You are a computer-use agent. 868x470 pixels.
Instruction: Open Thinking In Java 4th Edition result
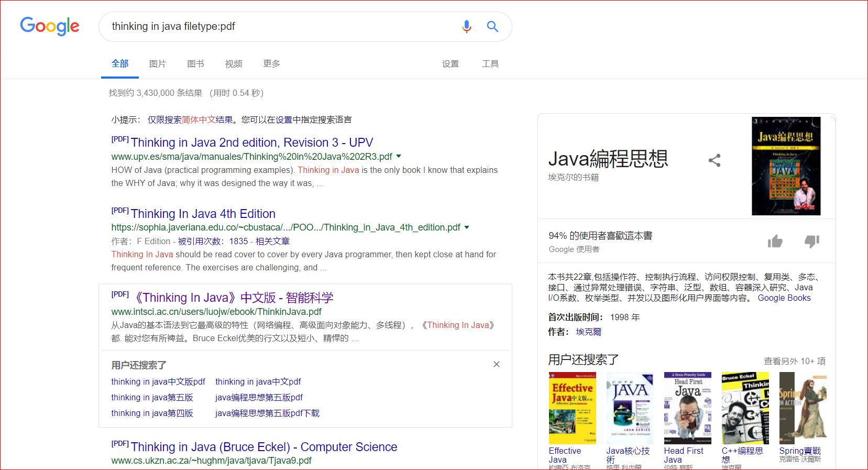coord(203,214)
